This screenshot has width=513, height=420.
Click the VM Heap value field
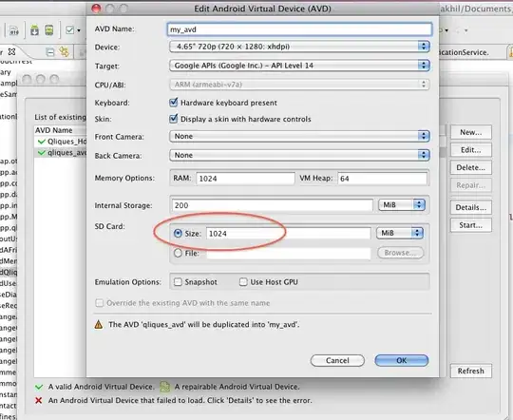click(x=382, y=179)
